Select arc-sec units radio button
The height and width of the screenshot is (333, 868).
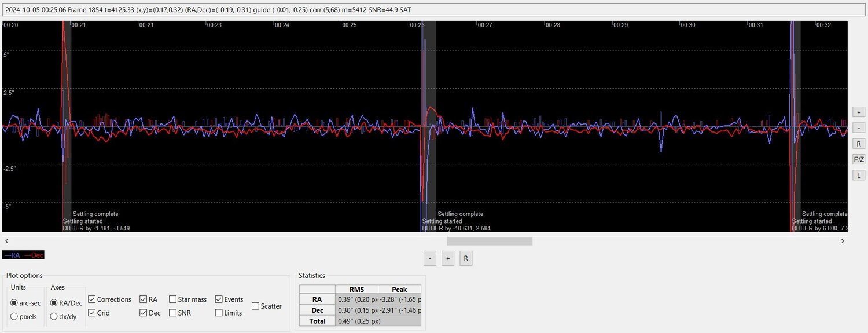[x=27, y=303]
